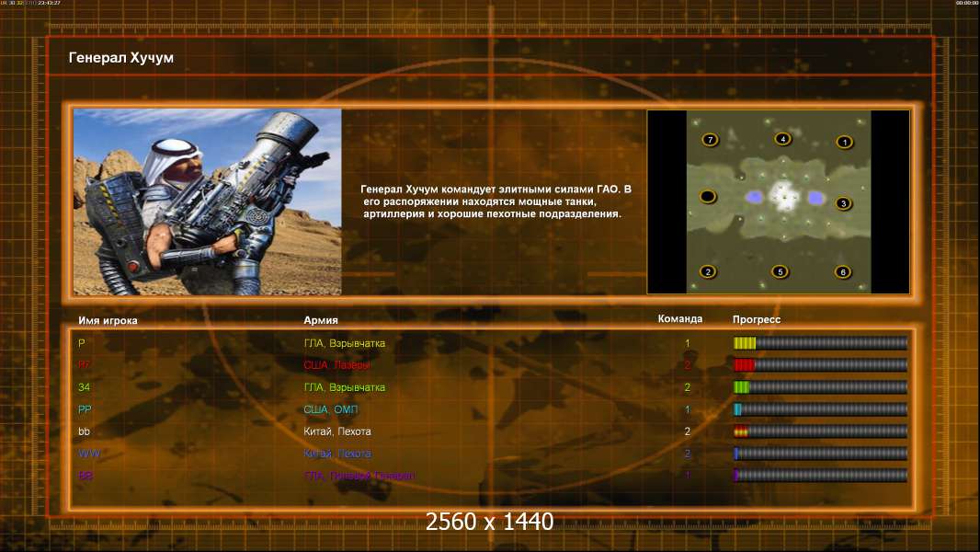Click player WW's blue army "Китай, Пехота"
This screenshot has height=552, width=980.
(x=336, y=454)
